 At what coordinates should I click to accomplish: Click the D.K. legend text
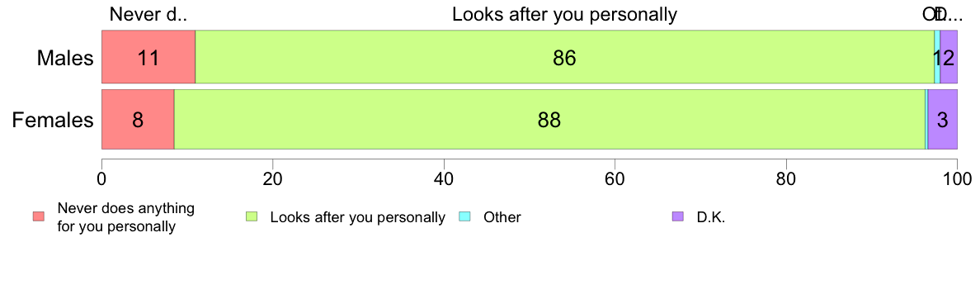tap(711, 218)
